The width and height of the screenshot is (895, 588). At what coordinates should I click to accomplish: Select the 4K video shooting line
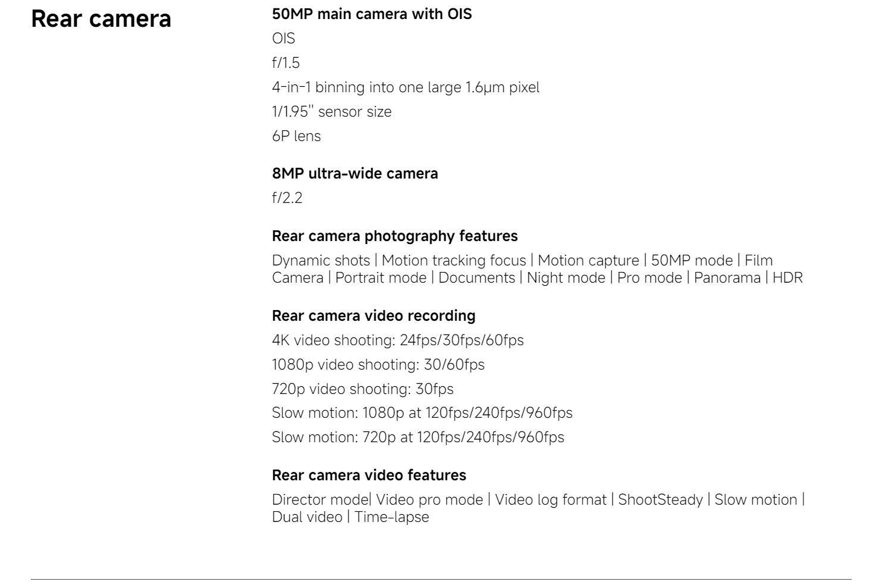398,340
